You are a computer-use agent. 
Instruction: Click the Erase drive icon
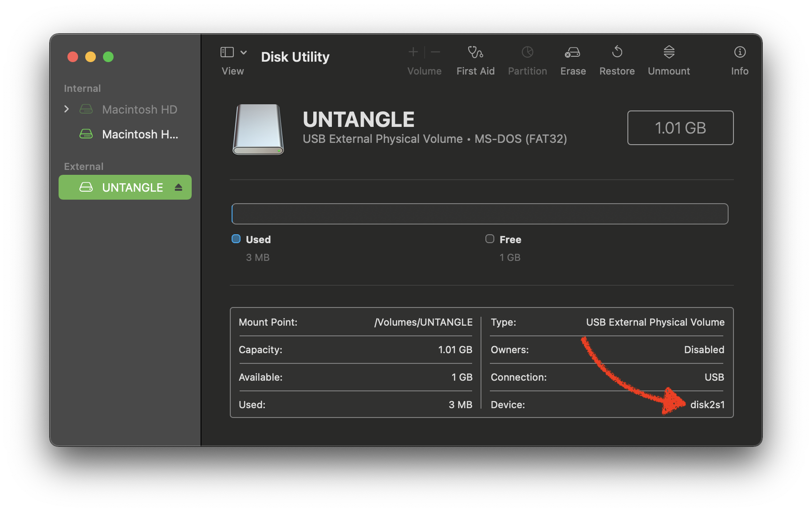[x=572, y=52]
